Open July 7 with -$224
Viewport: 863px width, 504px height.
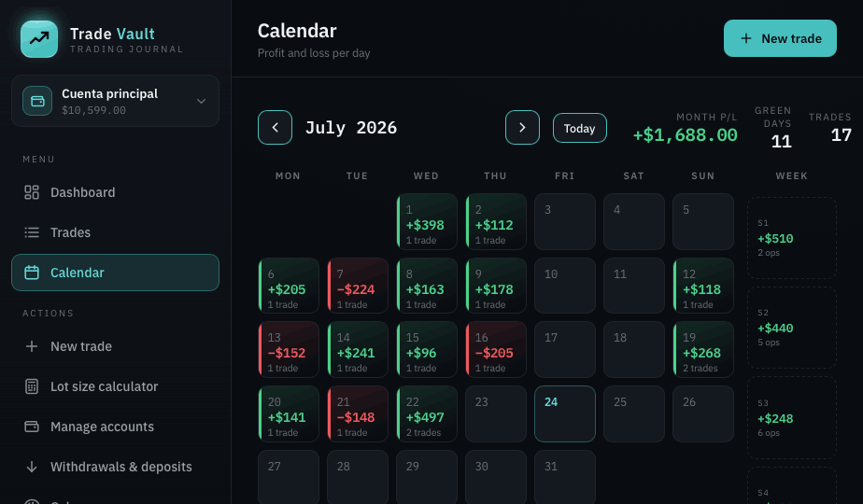(358, 287)
